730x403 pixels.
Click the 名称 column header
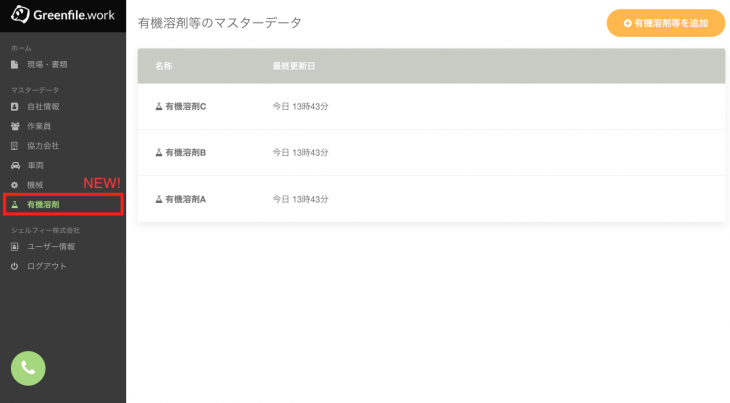click(163, 66)
